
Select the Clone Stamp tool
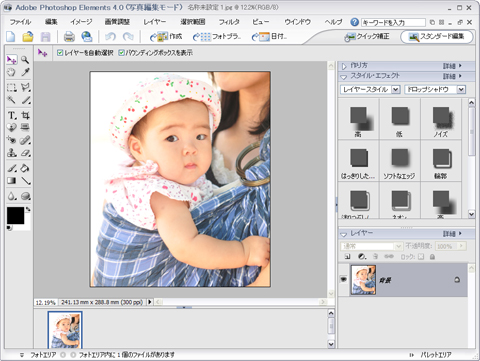[x=12, y=153]
